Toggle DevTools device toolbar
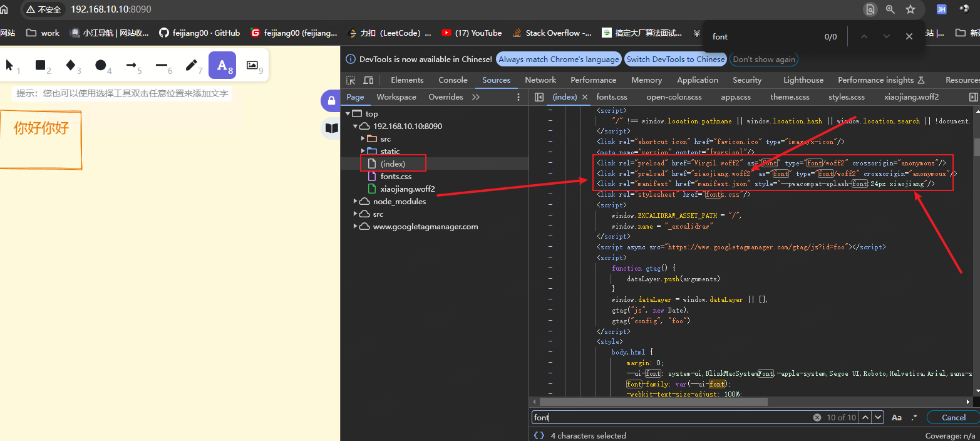Viewport: 980px width, 441px height. 368,80
